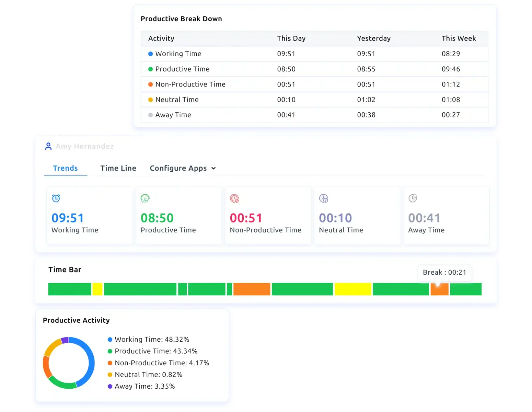
Task: Select the red Non-Productive Time icon
Action: click(x=234, y=198)
